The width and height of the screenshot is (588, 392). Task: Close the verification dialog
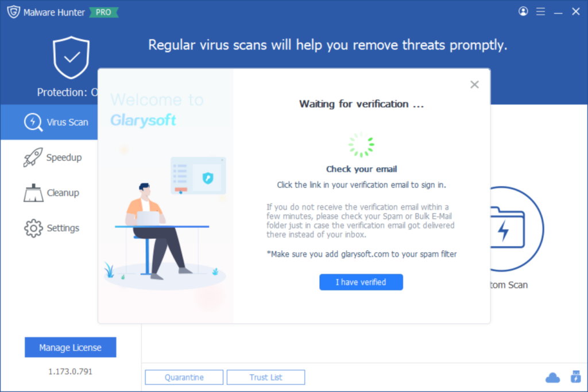tap(474, 85)
